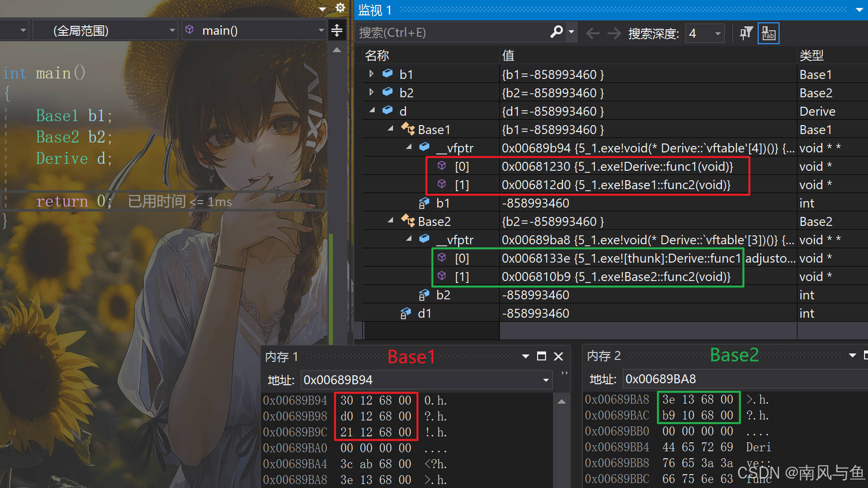Expand the b2 variable row
This screenshot has height=488, width=868.
(x=371, y=92)
